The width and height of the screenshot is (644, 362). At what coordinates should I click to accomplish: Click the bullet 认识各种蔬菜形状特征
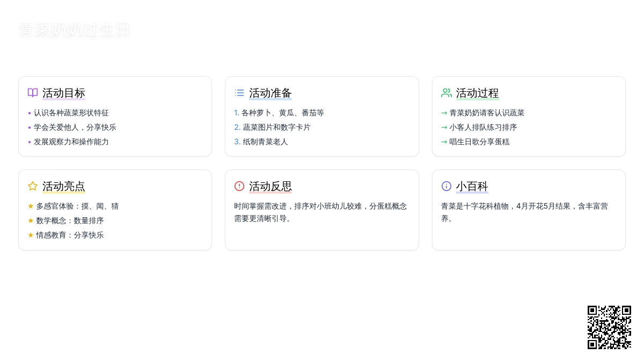pos(71,113)
